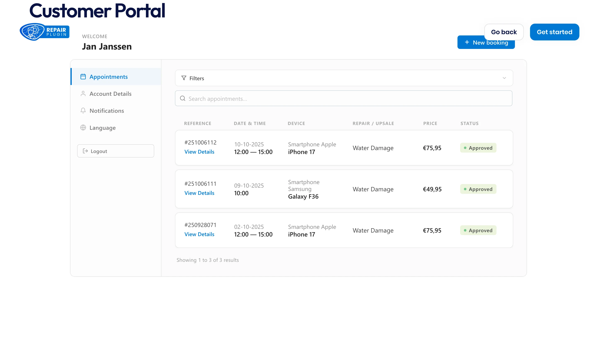Viewport: 597px width, 364px height.
Task: Click the Smartphone Samsung label
Action: (304, 185)
